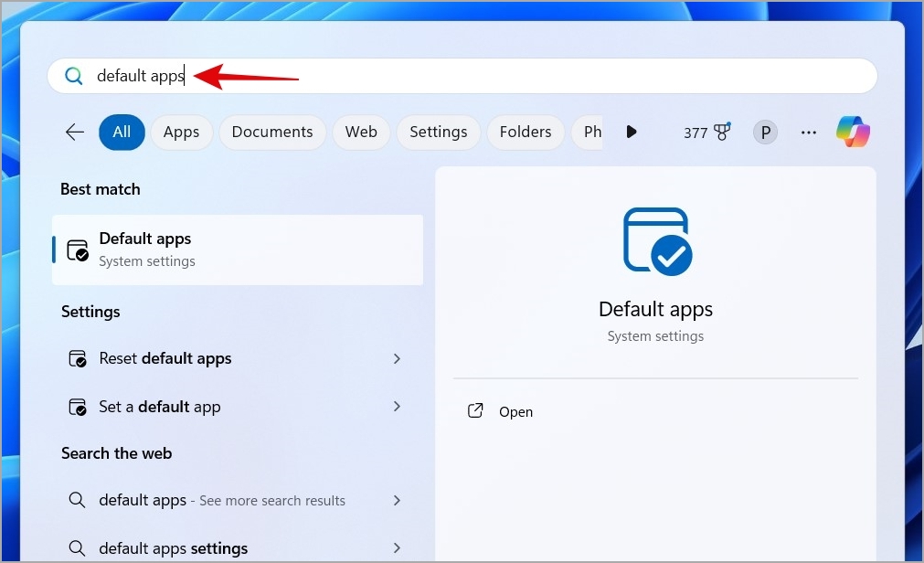Expand 'default apps settings' suggestion chevron
Screen dimensions: 924x563
pyautogui.click(x=397, y=547)
